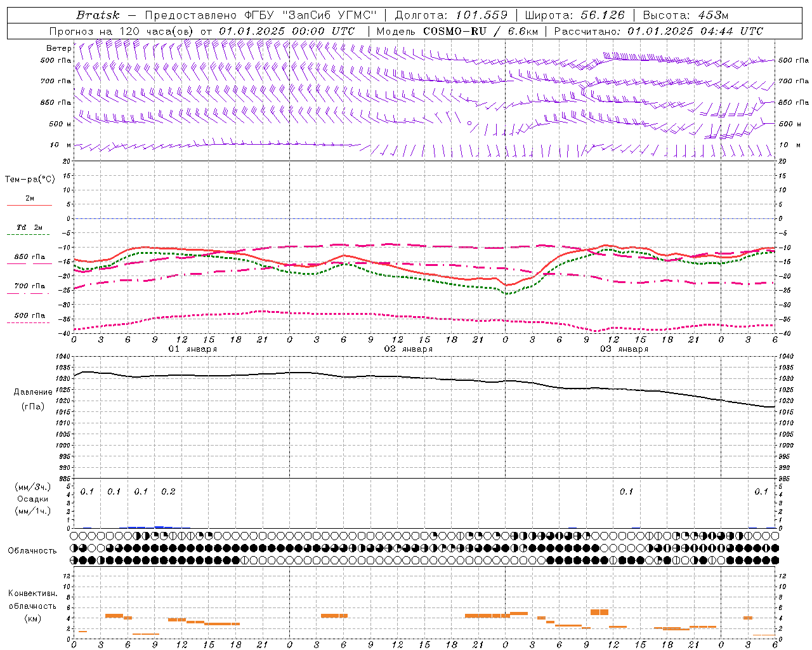Click the Ветер wind section label
812x650 pixels.
click(58, 48)
